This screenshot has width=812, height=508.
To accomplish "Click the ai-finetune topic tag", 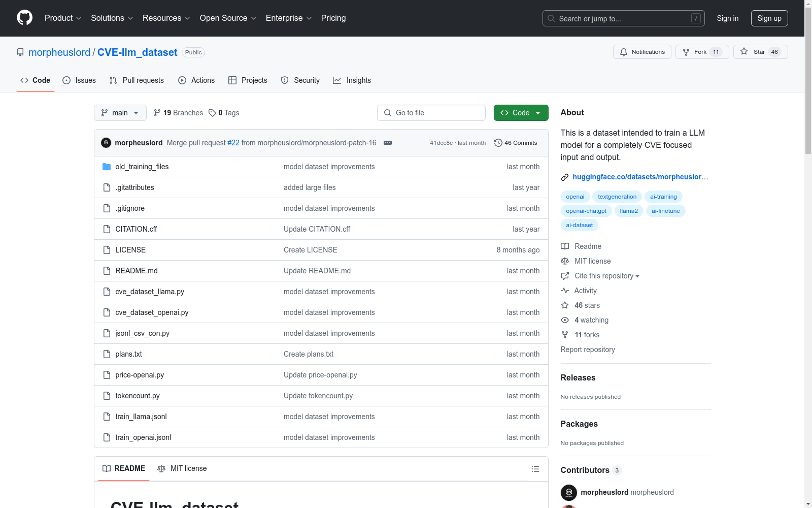I will [x=666, y=211].
